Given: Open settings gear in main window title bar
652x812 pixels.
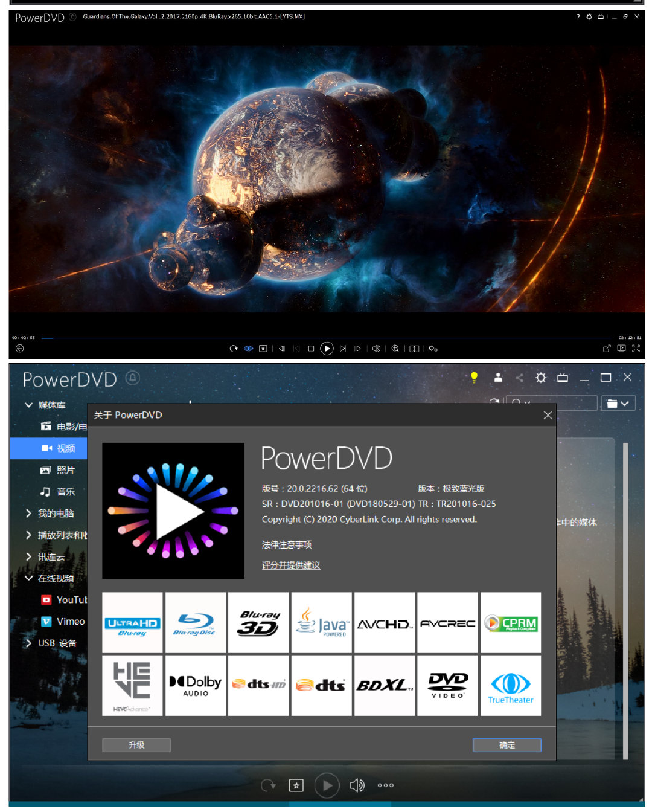Looking at the screenshot, I should coord(541,378).
